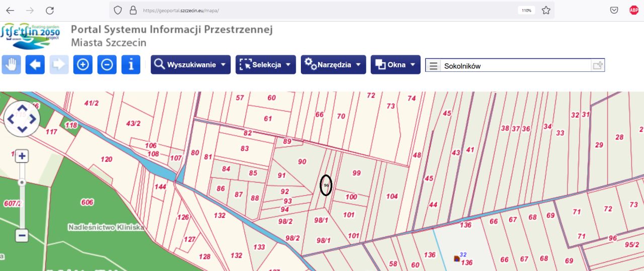
Task: Click parcel label 120
Action: tap(106, 159)
